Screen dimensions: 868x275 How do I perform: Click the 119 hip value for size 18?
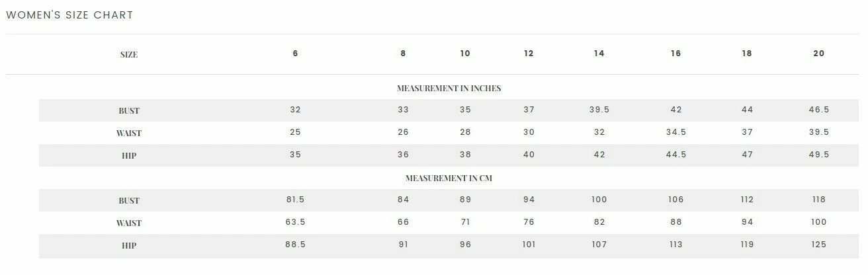pyautogui.click(x=747, y=245)
